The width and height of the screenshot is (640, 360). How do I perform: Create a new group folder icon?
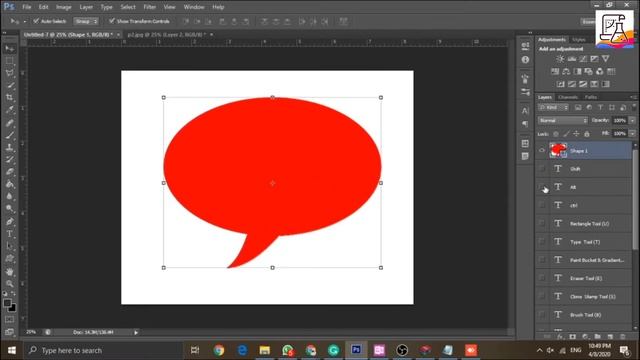pos(598,337)
